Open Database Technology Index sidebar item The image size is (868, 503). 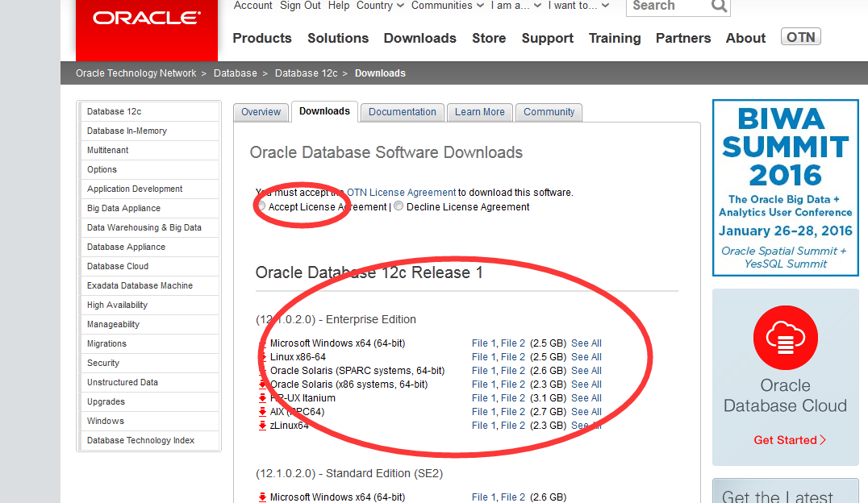[149, 440]
